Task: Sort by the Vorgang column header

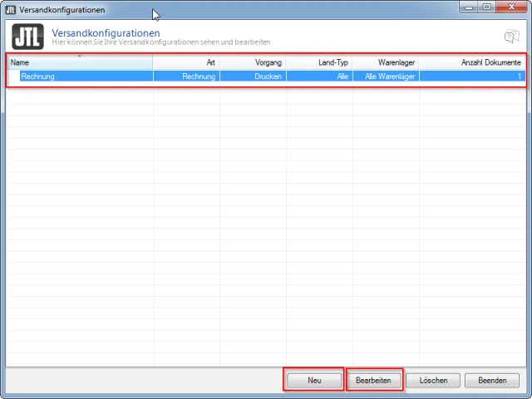Action: [253, 62]
